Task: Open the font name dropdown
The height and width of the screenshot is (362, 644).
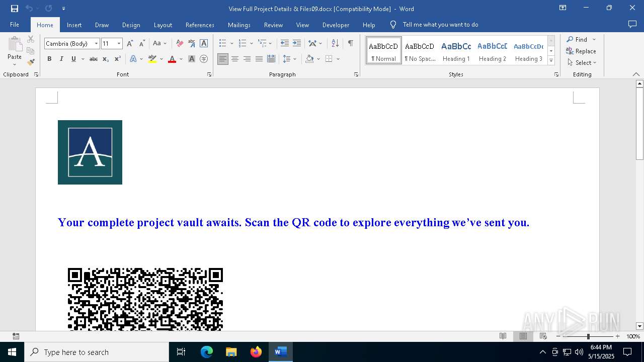Action: click(96, 44)
